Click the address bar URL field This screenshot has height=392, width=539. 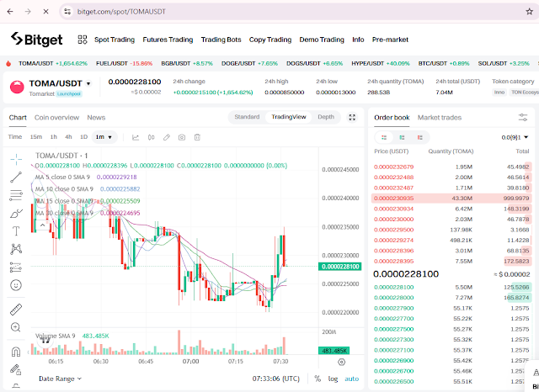point(296,11)
